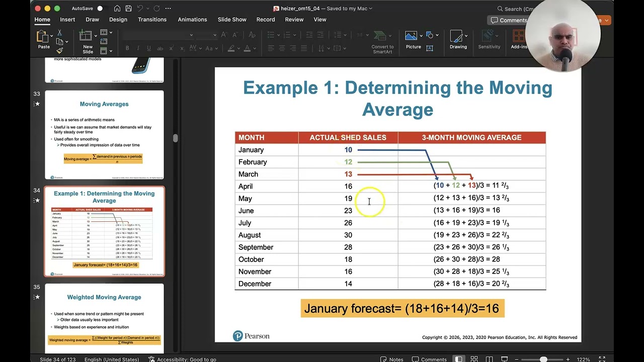Switch to Slide Sorter grid view
Viewport: 644px width, 362px height.
(474, 359)
